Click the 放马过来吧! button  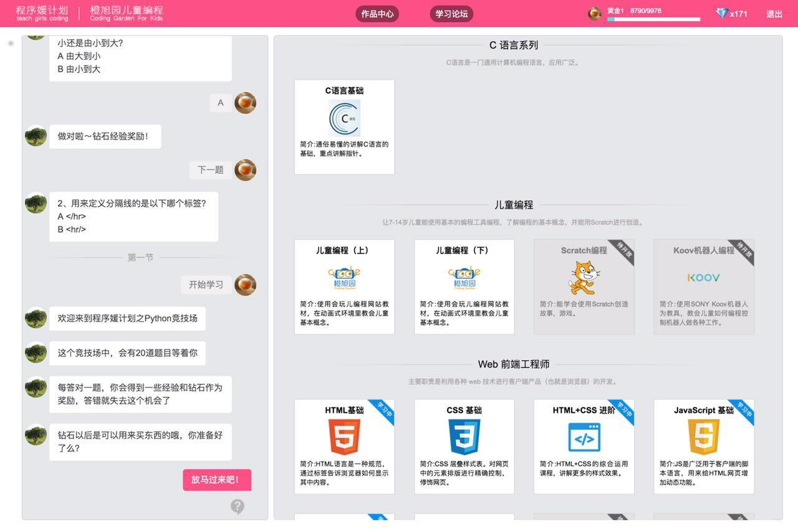pos(217,480)
